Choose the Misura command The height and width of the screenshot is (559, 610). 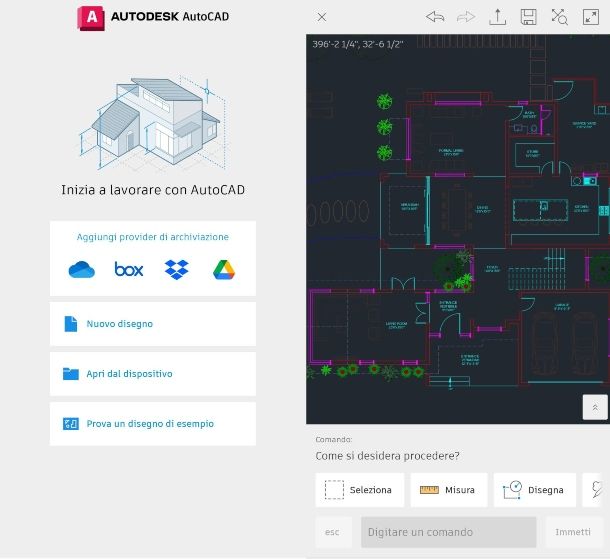pos(449,490)
